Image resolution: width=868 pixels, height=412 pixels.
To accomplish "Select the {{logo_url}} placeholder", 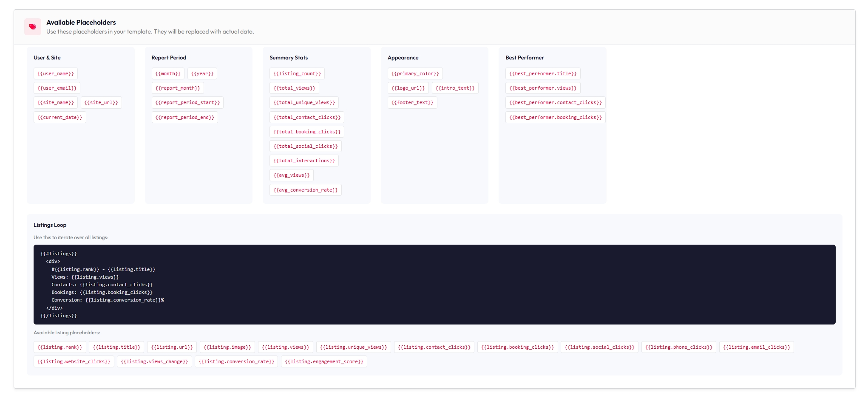I will [x=408, y=88].
